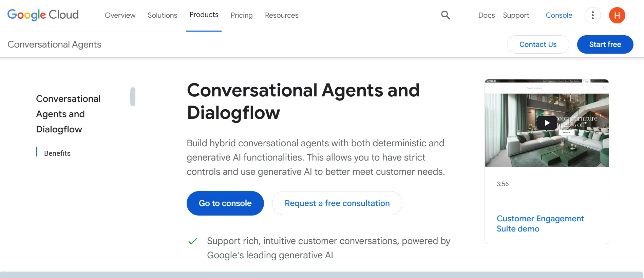Open the three-dot more options menu
The width and height of the screenshot is (644, 278).
click(x=592, y=15)
